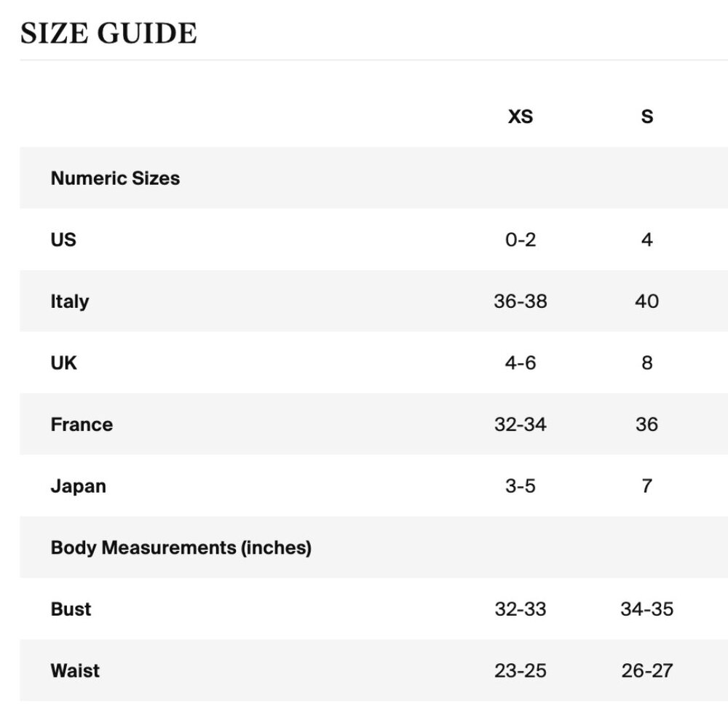Click the US row label
Image resolution: width=728 pixels, height=728 pixels.
pyautogui.click(x=63, y=240)
